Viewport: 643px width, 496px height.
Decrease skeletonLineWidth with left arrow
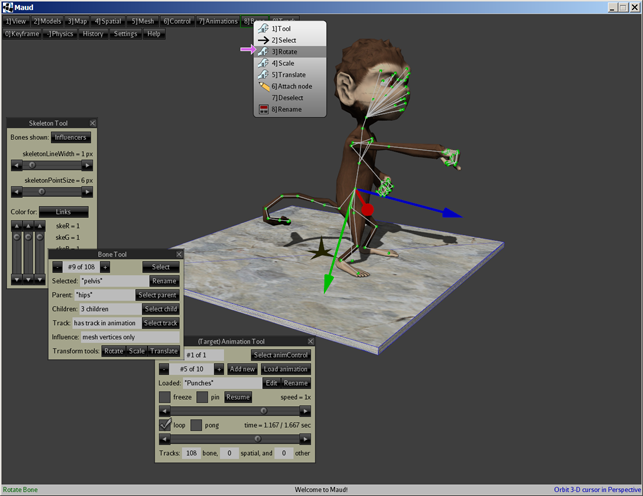(16, 165)
